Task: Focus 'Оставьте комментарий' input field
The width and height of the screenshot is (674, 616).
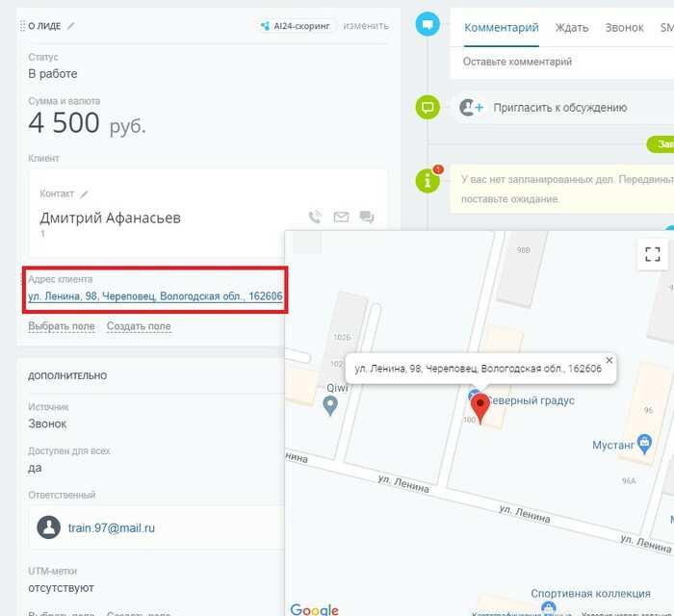Action: pyautogui.click(x=561, y=62)
